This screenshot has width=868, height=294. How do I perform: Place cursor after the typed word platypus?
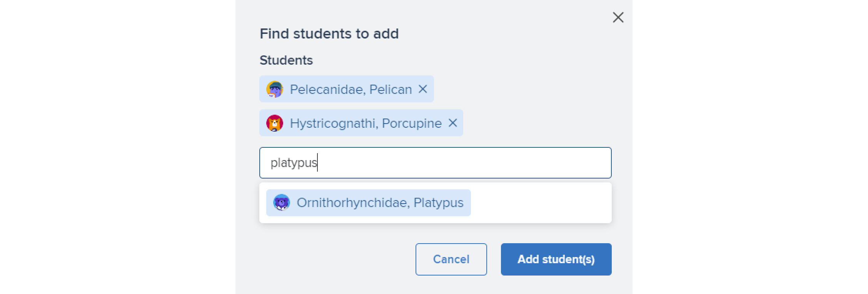pyautogui.click(x=318, y=163)
